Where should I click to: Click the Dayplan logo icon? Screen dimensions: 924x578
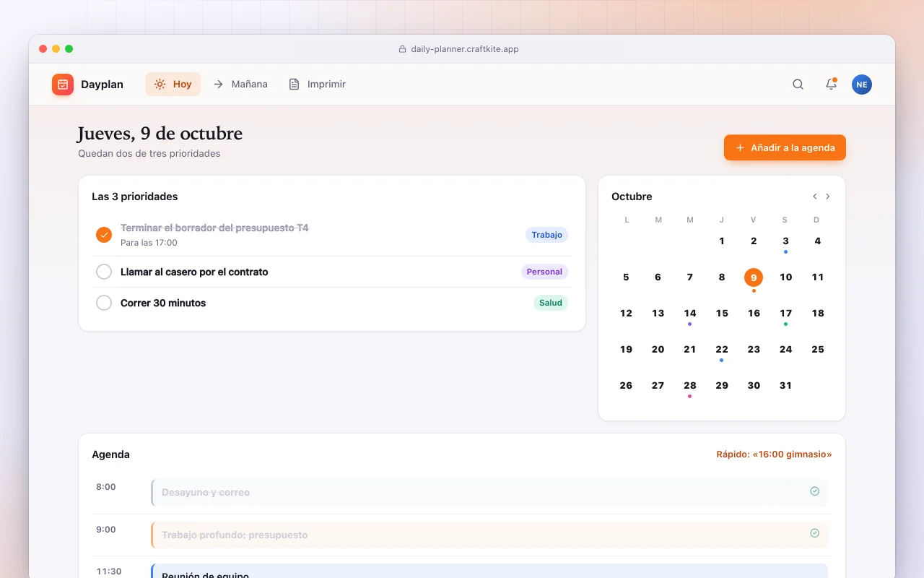point(63,85)
